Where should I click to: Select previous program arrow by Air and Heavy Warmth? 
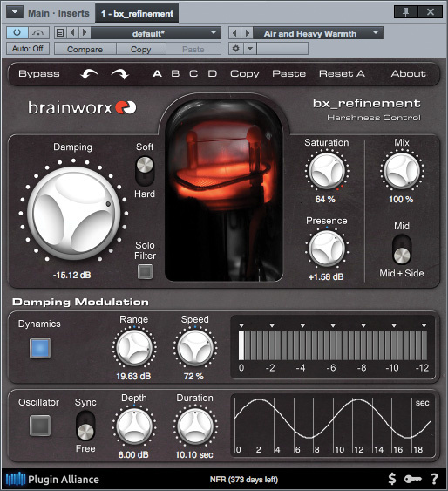coord(235,33)
